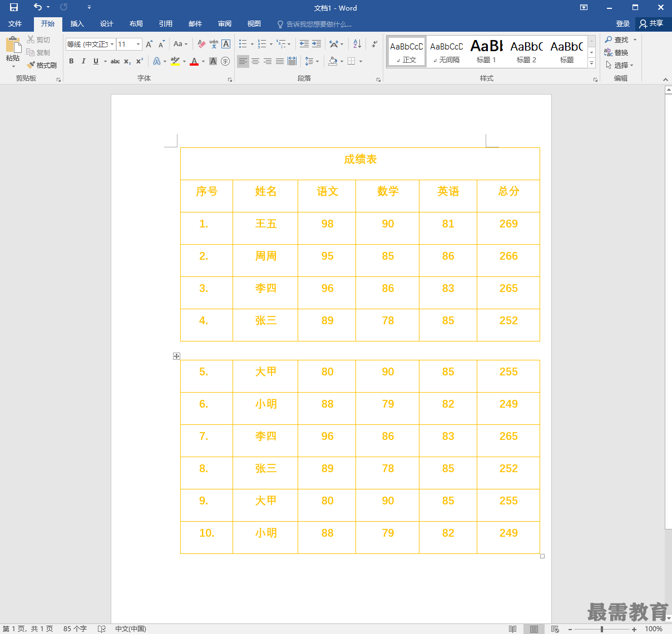Click the 查找 (Find) button
Viewport: 672px width, 634px height.
(x=616, y=39)
